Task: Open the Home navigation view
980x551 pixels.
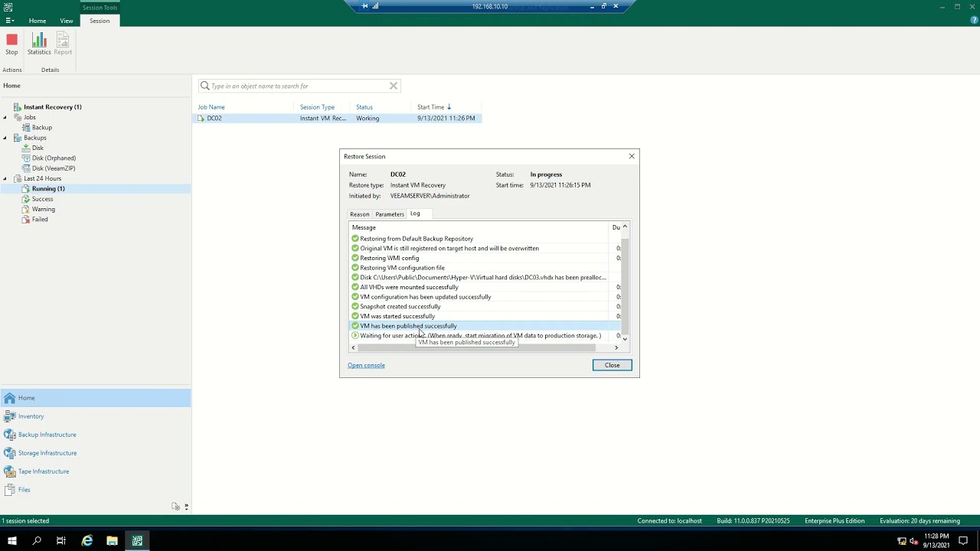Action: coord(96,398)
